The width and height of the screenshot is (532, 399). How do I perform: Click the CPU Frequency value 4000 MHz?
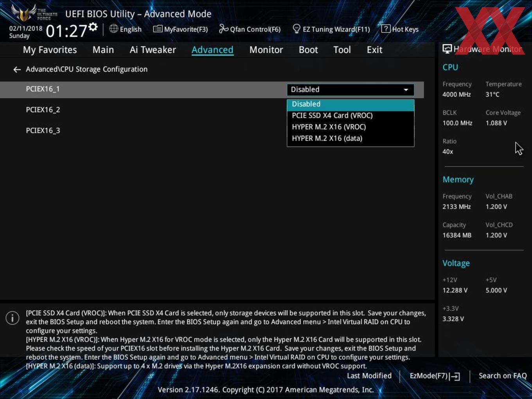coord(457,95)
